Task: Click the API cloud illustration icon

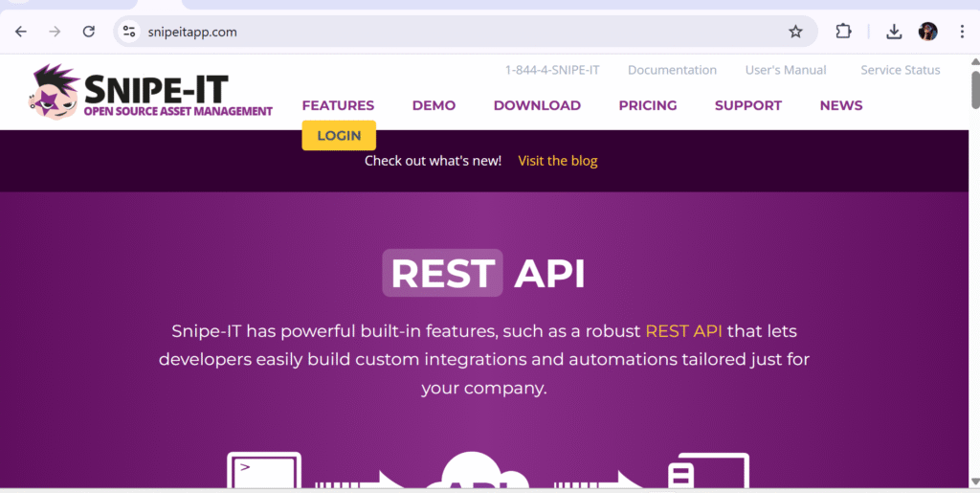Action: click(x=479, y=470)
